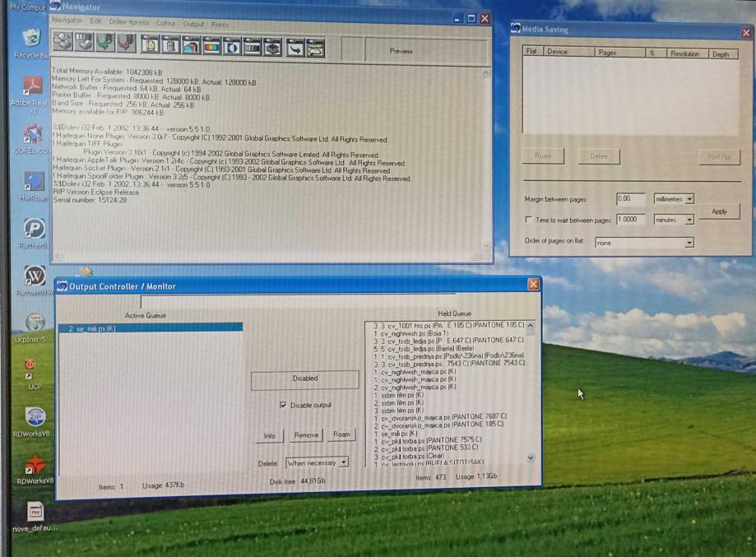Select the red RDWorksV8 application desktop icon
This screenshot has width=756, height=557.
pos(35,470)
